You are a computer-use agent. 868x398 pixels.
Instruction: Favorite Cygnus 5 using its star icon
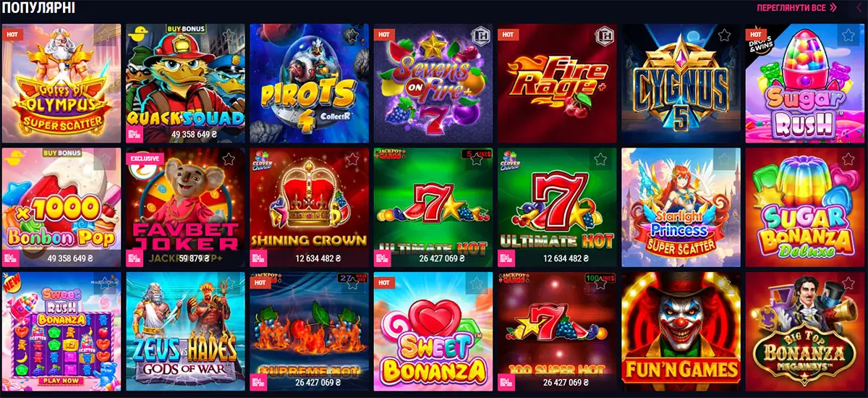(x=724, y=35)
